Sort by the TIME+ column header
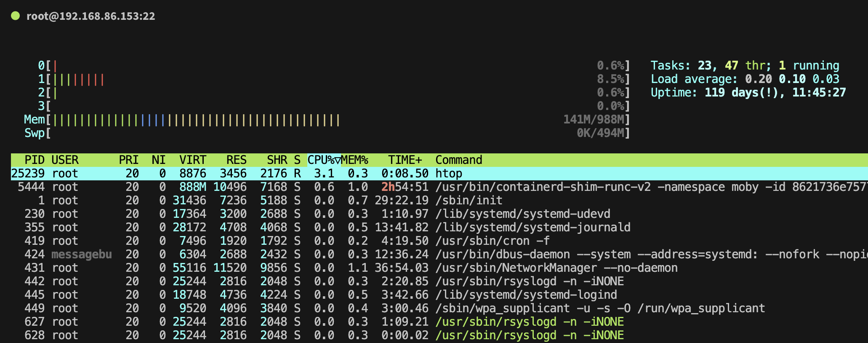This screenshot has height=343, width=868. pyautogui.click(x=405, y=160)
